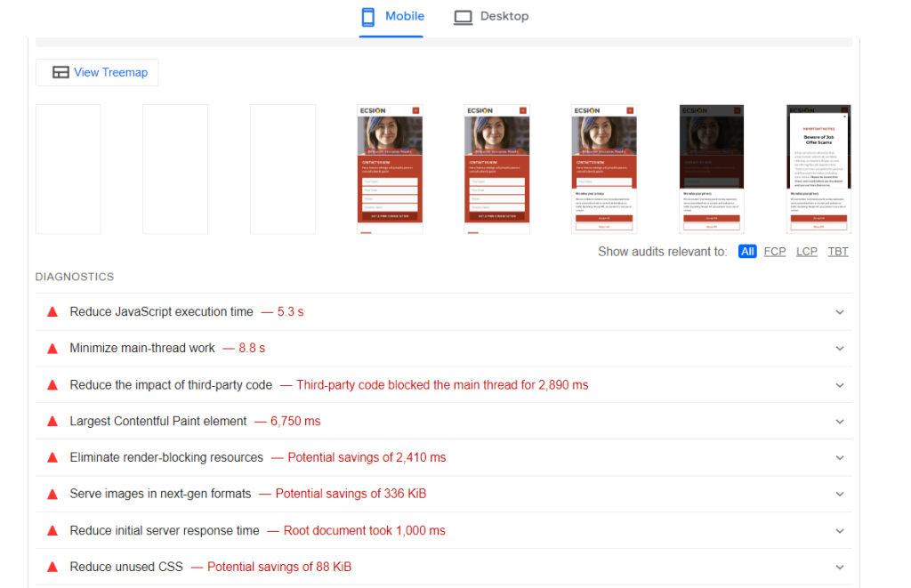Click warning triangle next to Largest Contentful Paint
Image resolution: width=911 pixels, height=588 pixels.
pyautogui.click(x=52, y=422)
